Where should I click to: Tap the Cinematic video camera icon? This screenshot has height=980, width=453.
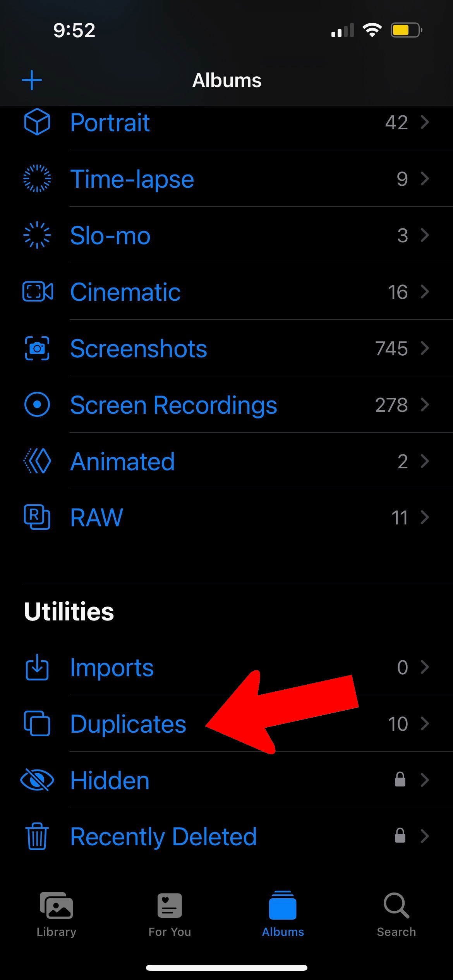point(38,292)
